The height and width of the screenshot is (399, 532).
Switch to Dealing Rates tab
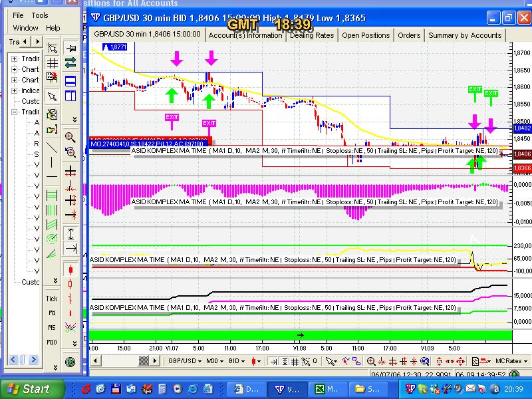pos(312,35)
